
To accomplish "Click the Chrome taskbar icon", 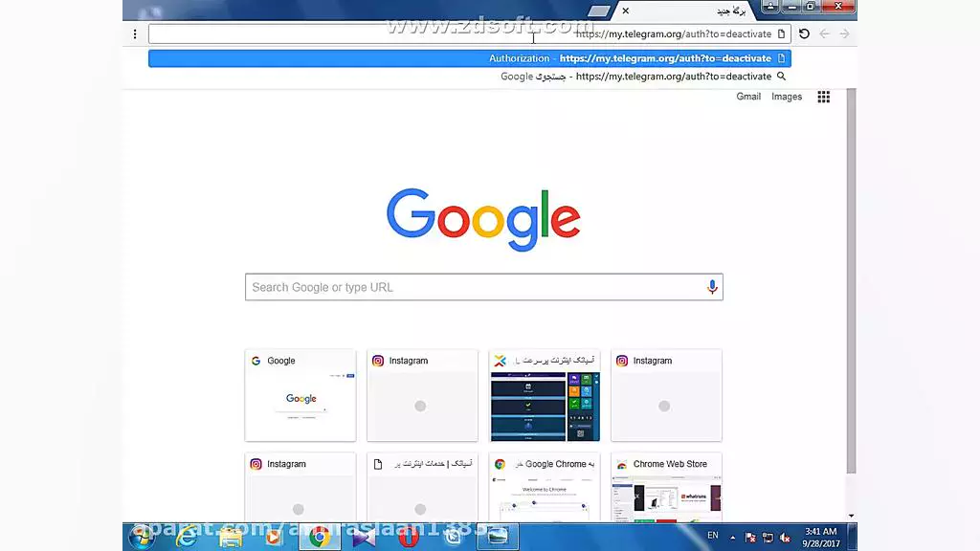I will pos(320,537).
